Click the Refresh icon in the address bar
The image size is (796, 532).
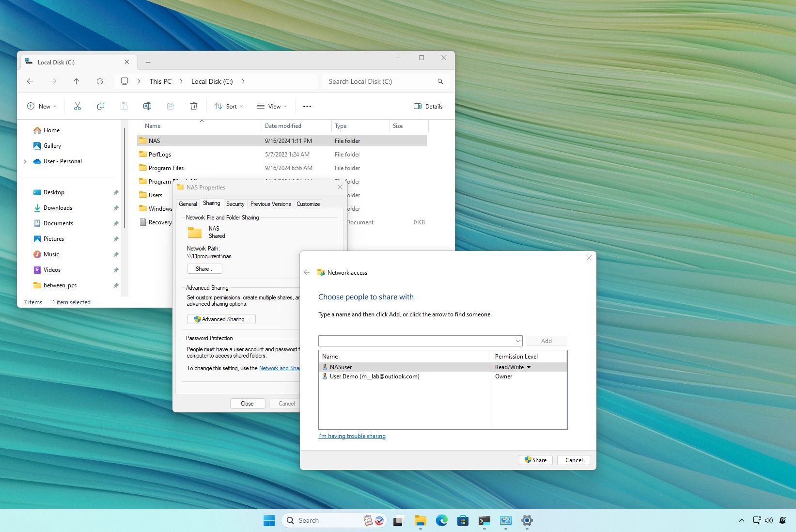(100, 81)
